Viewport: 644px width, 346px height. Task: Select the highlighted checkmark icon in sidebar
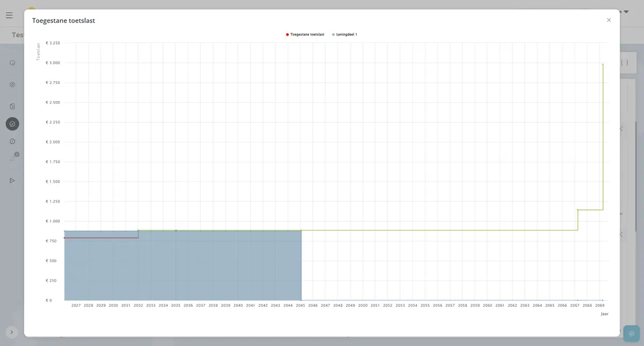tap(12, 124)
